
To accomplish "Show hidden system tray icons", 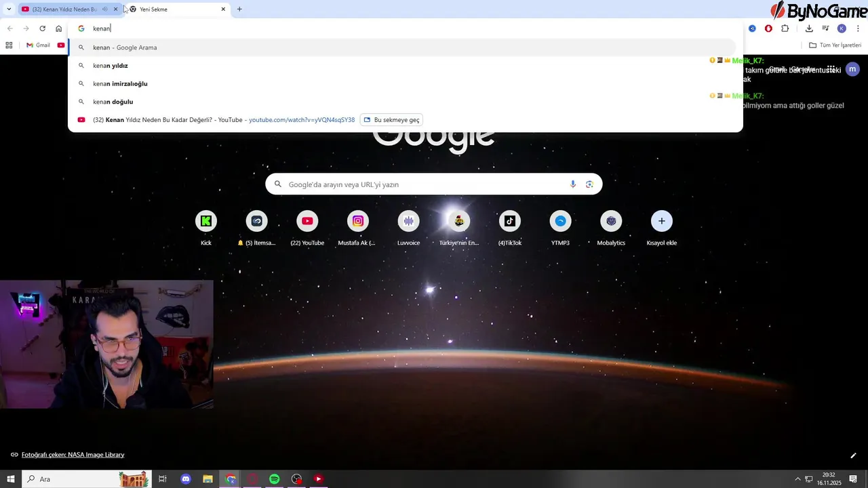I will pyautogui.click(x=797, y=479).
